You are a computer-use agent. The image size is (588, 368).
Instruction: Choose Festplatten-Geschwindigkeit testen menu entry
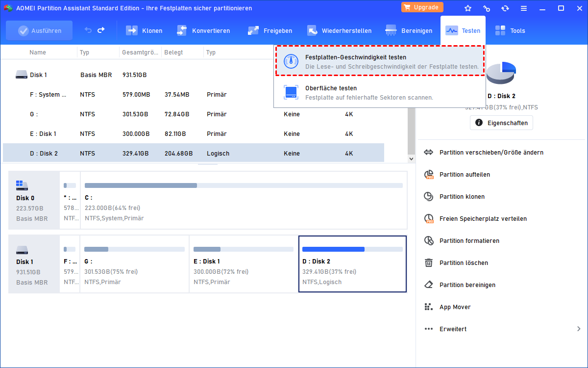380,61
